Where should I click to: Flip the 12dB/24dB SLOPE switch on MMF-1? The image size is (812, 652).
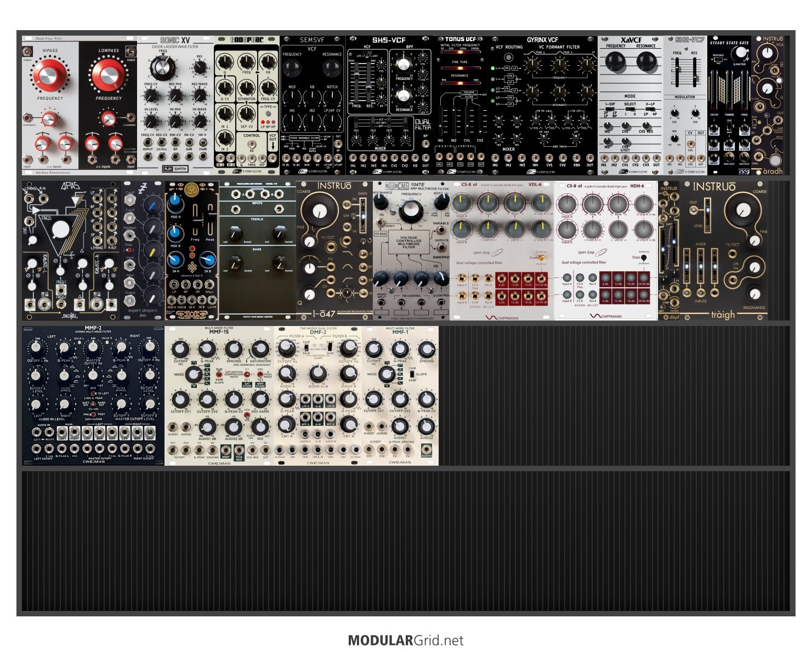click(412, 374)
